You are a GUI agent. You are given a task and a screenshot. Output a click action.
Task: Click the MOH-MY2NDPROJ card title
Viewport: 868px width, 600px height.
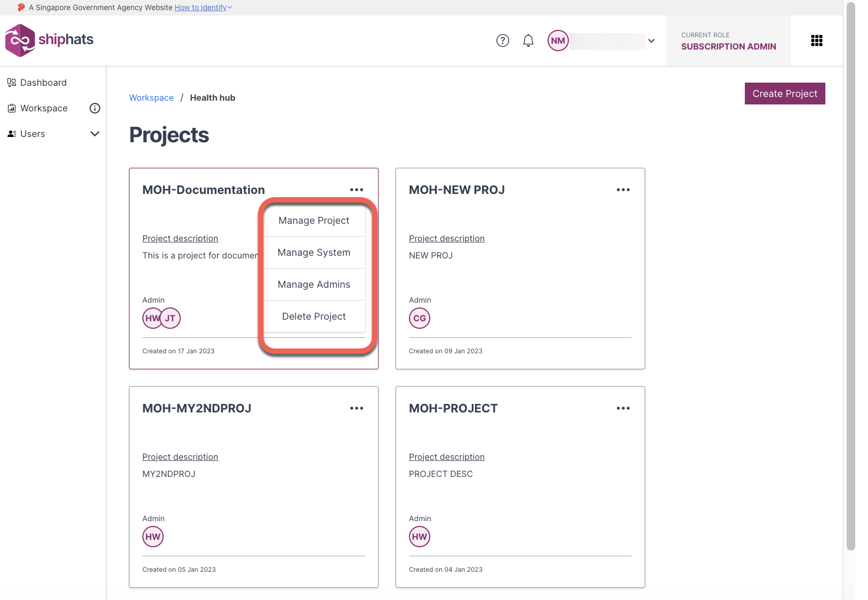pos(197,408)
